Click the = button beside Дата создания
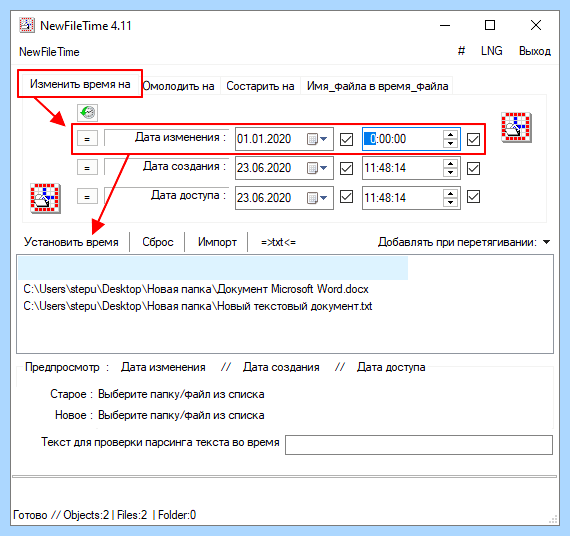Viewport: 570px width, 536px height. (87, 168)
